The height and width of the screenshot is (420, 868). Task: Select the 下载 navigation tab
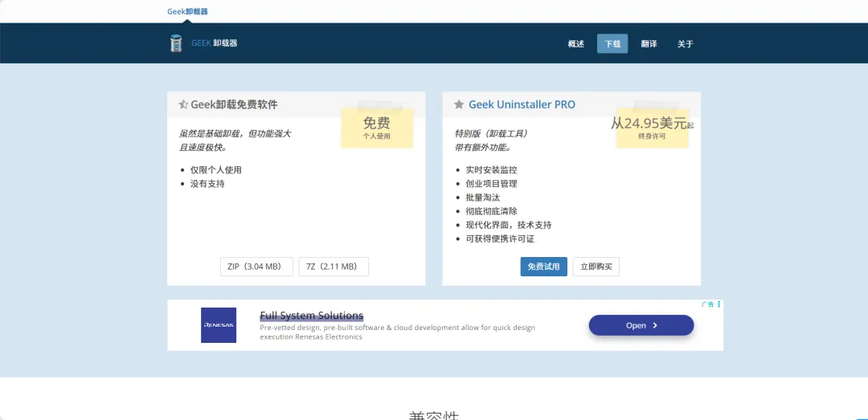pos(612,43)
